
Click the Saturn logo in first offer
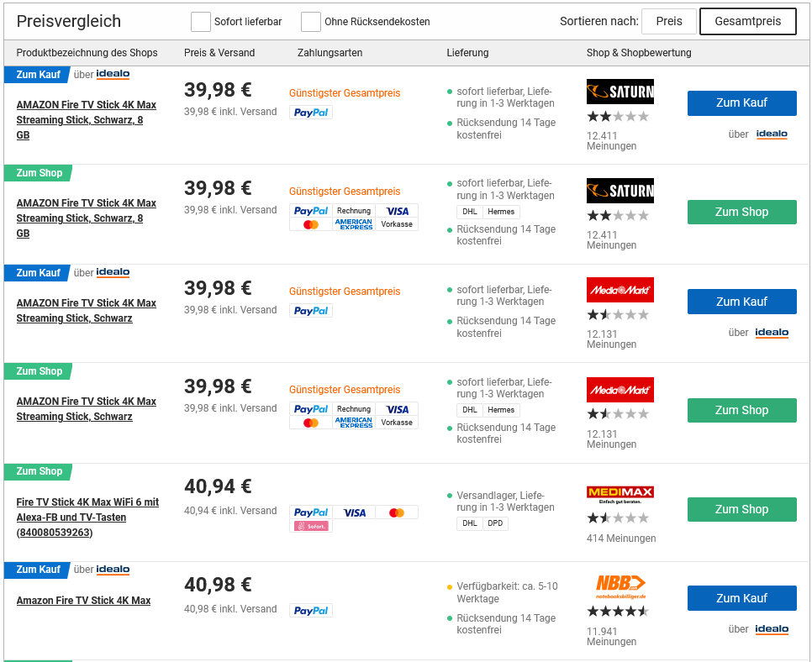point(620,92)
